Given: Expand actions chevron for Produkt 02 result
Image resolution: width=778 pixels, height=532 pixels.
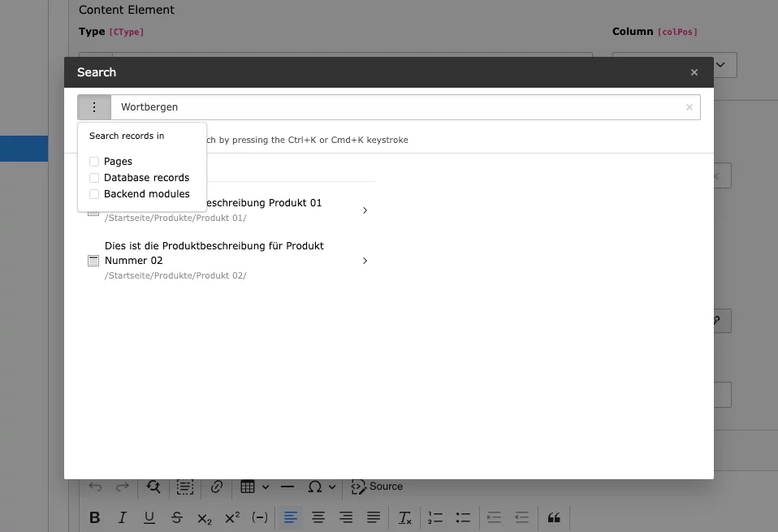Looking at the screenshot, I should [x=365, y=261].
